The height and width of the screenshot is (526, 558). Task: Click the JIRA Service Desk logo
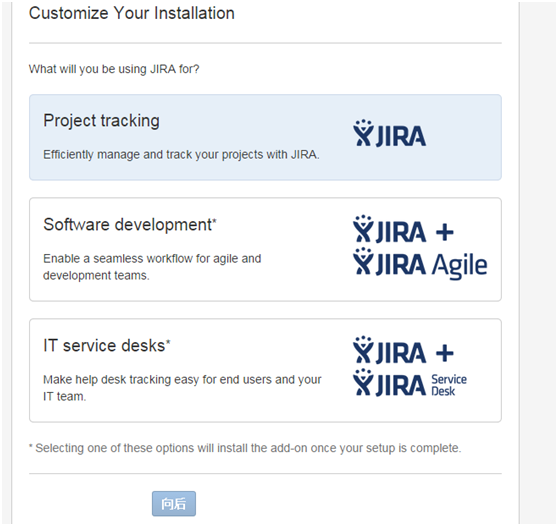click(x=410, y=383)
